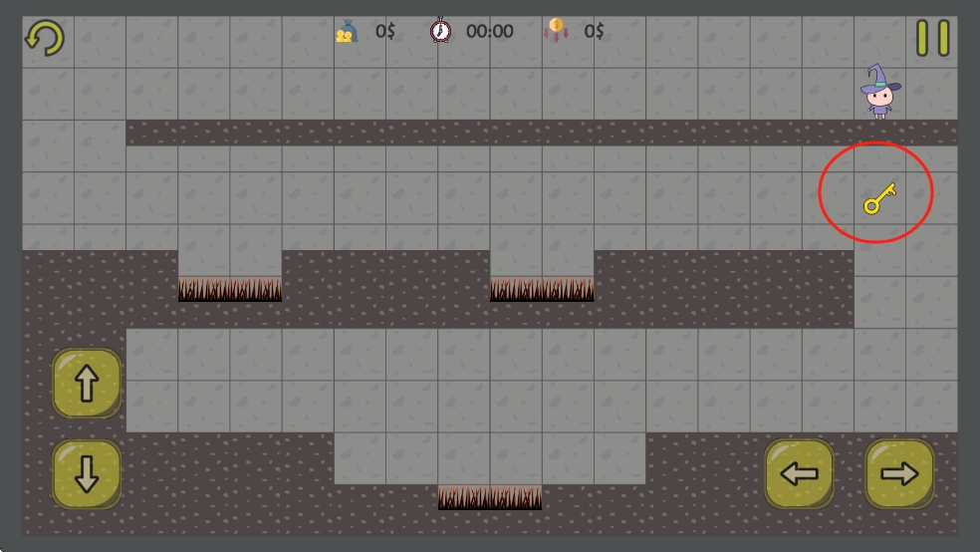Click the stopwatch timer icon

(440, 31)
